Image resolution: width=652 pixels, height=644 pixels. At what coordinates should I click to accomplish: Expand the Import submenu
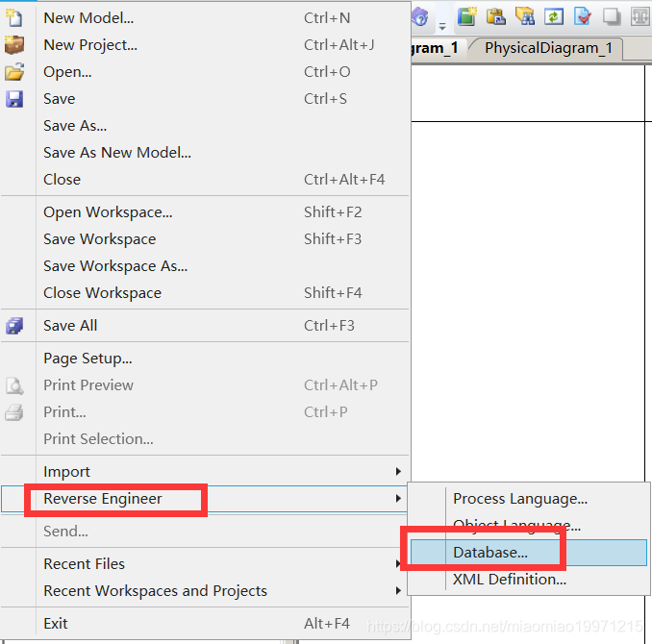tap(206, 472)
